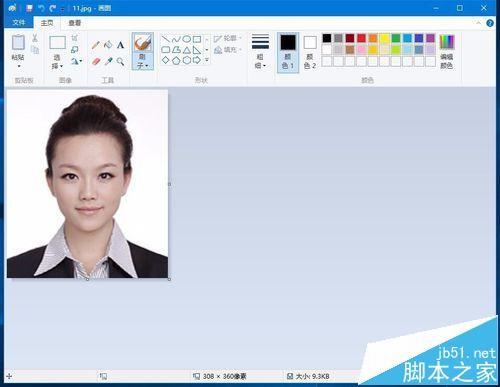500x387 pixels.
Task: Select the Oval shape
Action: [x=187, y=39]
